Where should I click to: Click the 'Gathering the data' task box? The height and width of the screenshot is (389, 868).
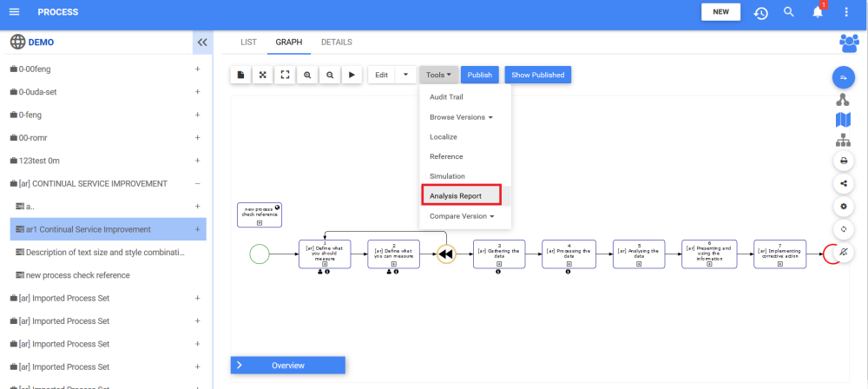click(499, 254)
